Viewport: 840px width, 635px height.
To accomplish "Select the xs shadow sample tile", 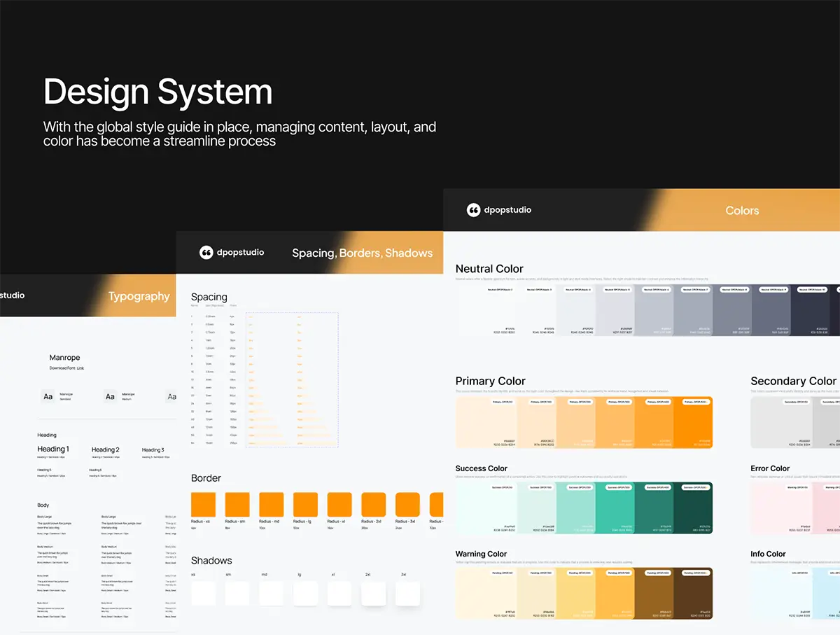I will pyautogui.click(x=203, y=594).
